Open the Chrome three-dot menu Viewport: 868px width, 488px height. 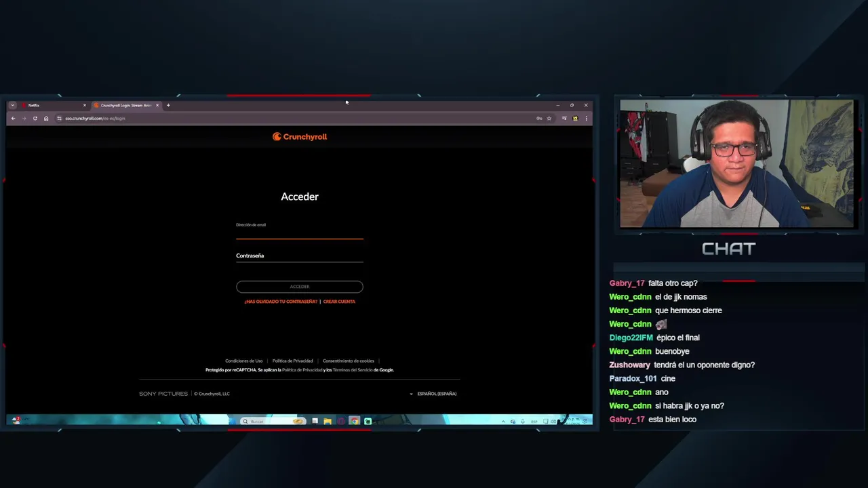point(587,119)
